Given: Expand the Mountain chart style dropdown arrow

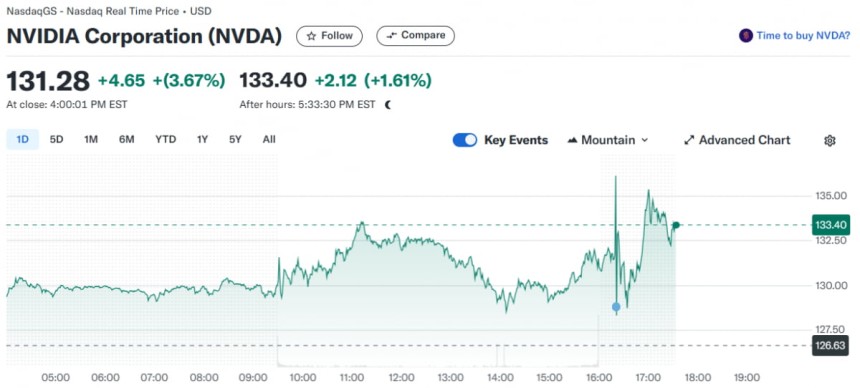Looking at the screenshot, I should tap(644, 140).
